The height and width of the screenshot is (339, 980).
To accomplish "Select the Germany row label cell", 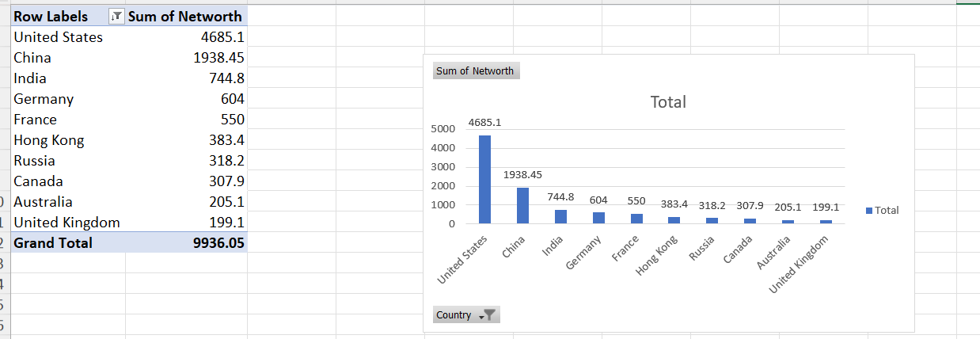I will pos(44,99).
